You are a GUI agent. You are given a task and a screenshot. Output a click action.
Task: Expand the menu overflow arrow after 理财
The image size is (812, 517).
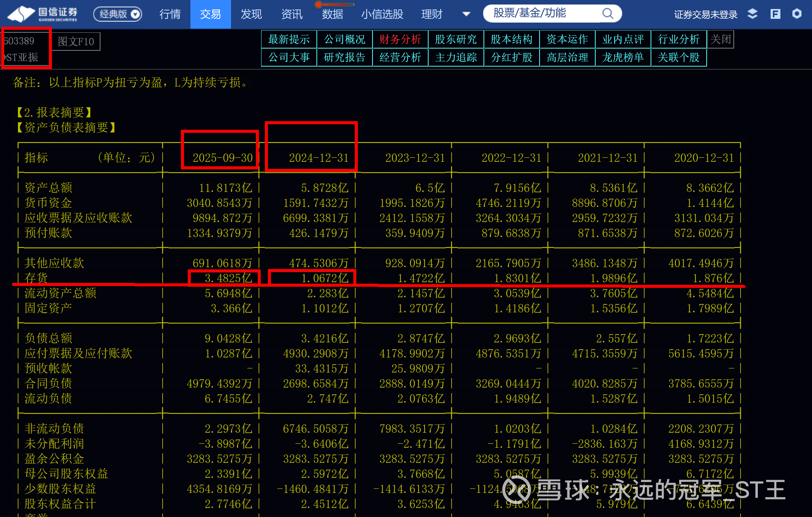(466, 14)
